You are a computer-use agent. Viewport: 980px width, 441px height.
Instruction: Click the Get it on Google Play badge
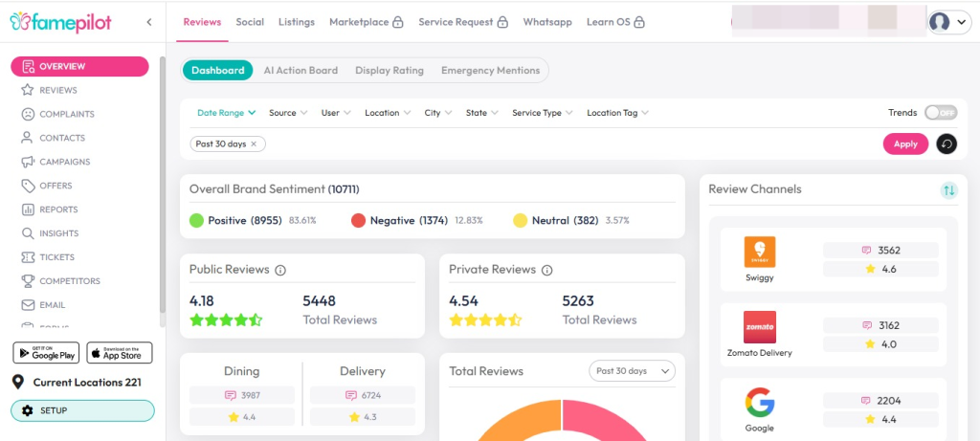[46, 353]
